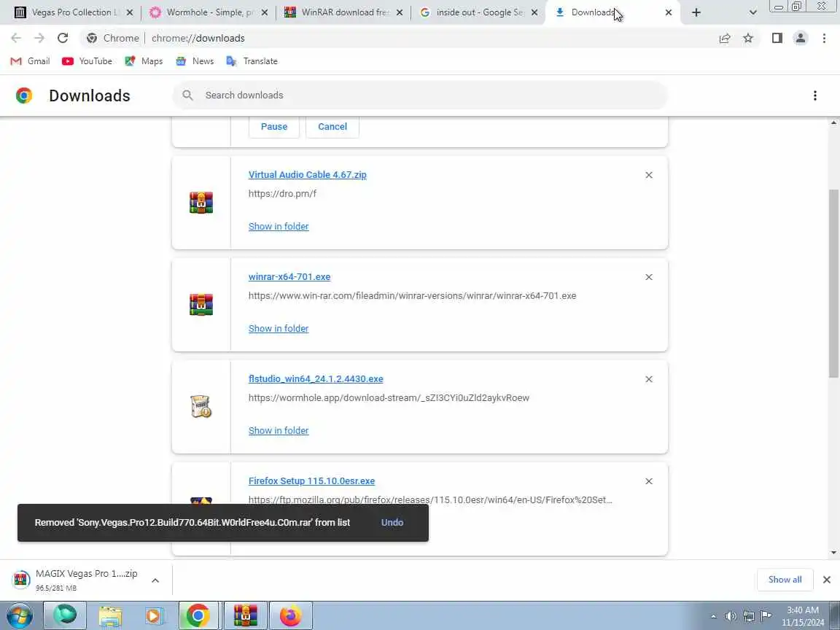Open Chrome's three-dot main menu
Viewport: 840px width, 630px height.
pyautogui.click(x=824, y=38)
